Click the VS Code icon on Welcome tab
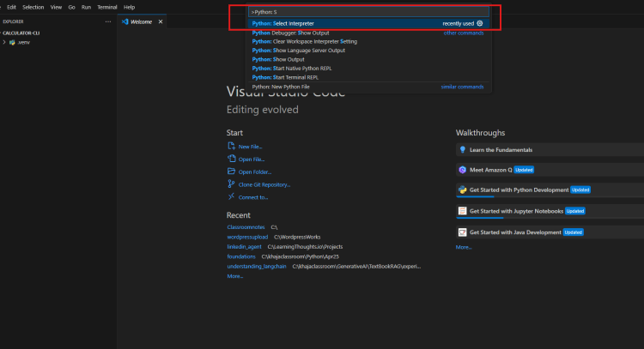The width and height of the screenshot is (644, 349). 125,21
